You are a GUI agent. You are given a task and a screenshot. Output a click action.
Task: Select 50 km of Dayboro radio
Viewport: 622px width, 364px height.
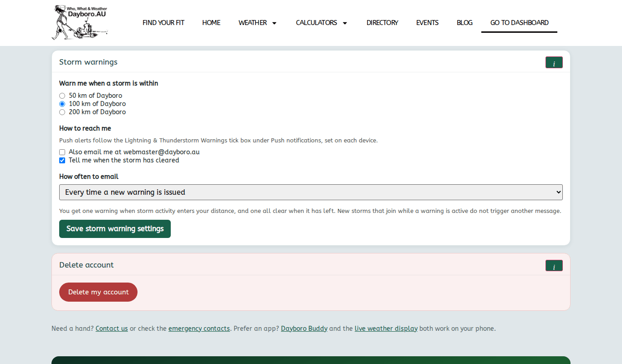(62, 96)
